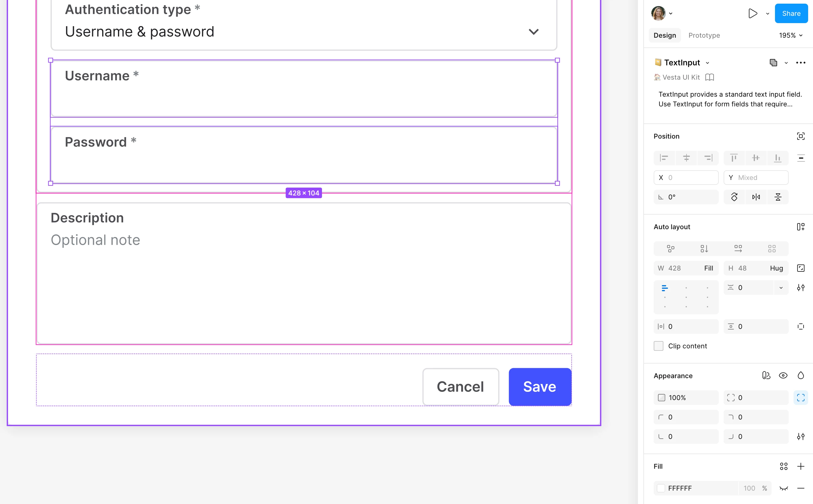Open the 195% zoom dropdown
Image resolution: width=813 pixels, height=504 pixels.
(791, 35)
